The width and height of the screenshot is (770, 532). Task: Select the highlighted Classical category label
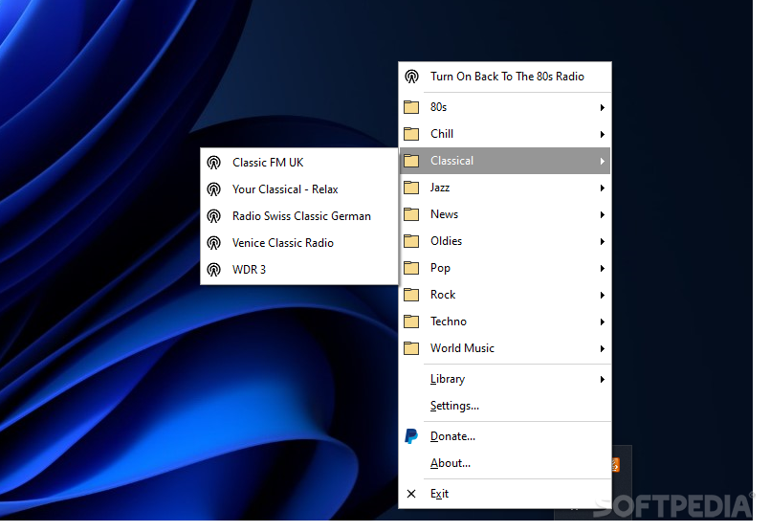(x=451, y=161)
